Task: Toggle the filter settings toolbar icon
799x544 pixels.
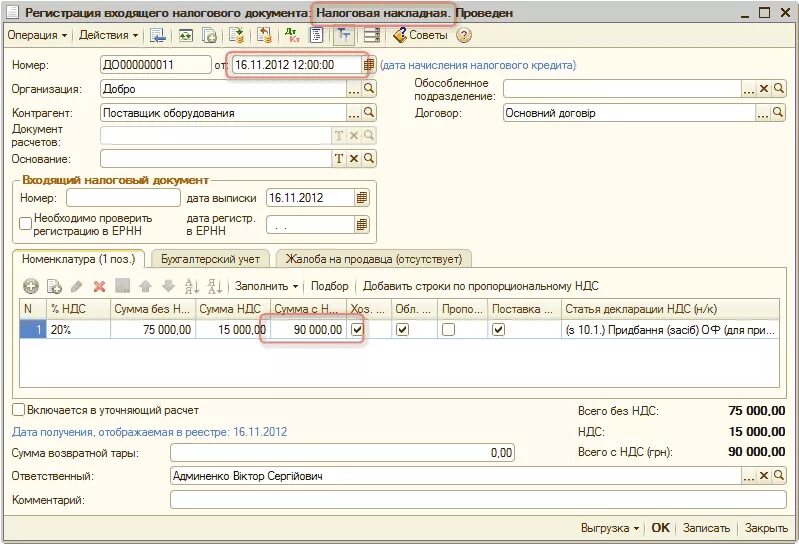Action: coord(343,35)
